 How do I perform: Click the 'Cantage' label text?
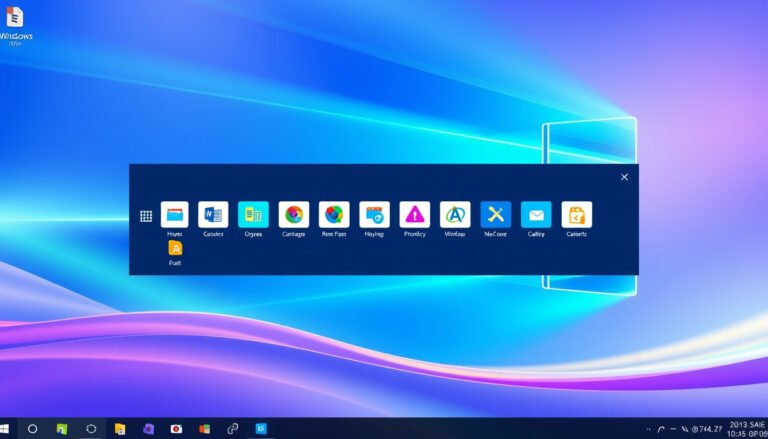[x=293, y=234]
